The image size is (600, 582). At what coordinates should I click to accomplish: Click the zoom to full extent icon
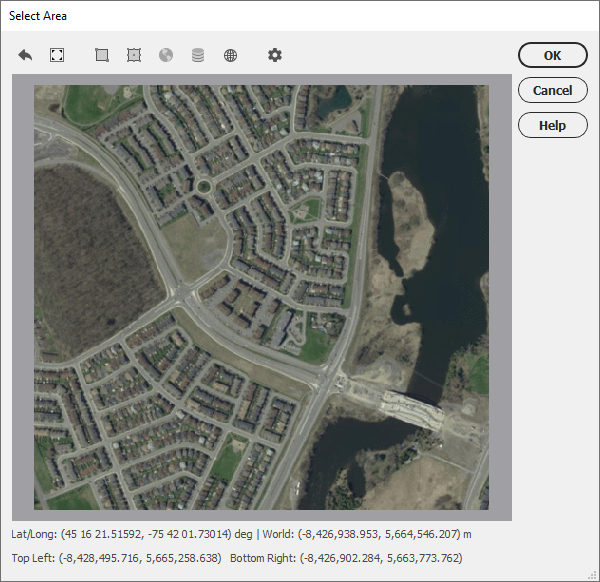click(x=57, y=55)
